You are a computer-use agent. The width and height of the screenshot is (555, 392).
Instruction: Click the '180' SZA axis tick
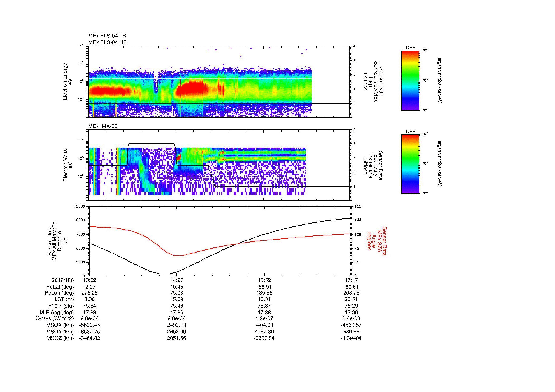point(358,206)
